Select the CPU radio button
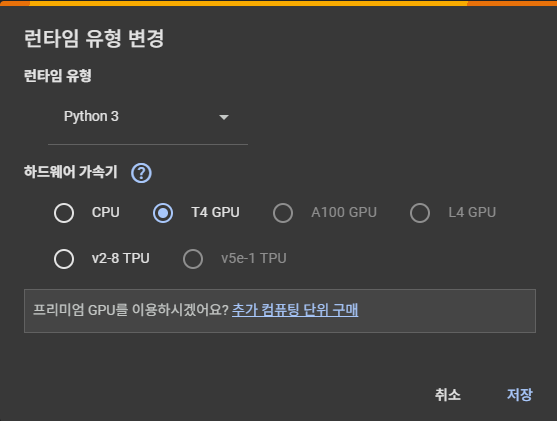 click(64, 213)
